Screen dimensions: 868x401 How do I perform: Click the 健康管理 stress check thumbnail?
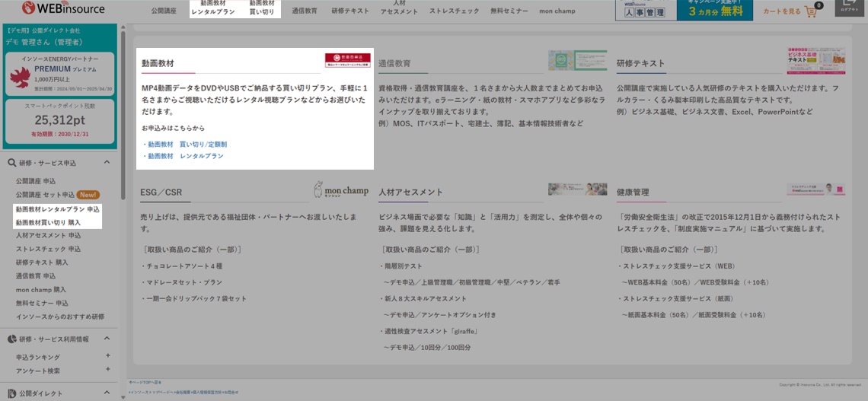tap(816, 189)
